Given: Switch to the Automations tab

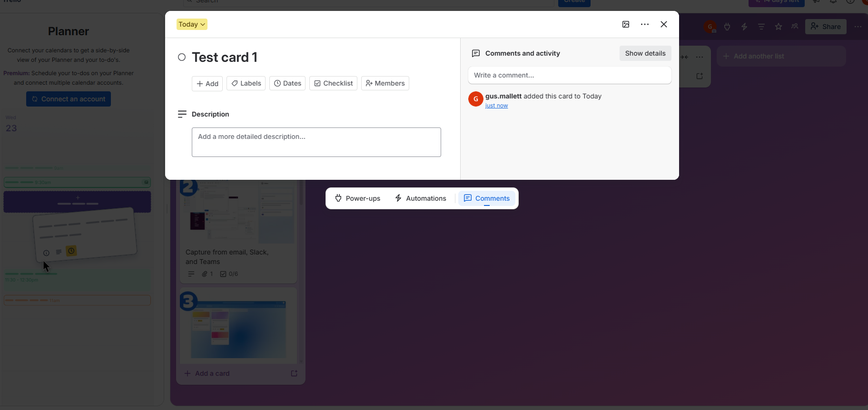Looking at the screenshot, I should (x=421, y=198).
